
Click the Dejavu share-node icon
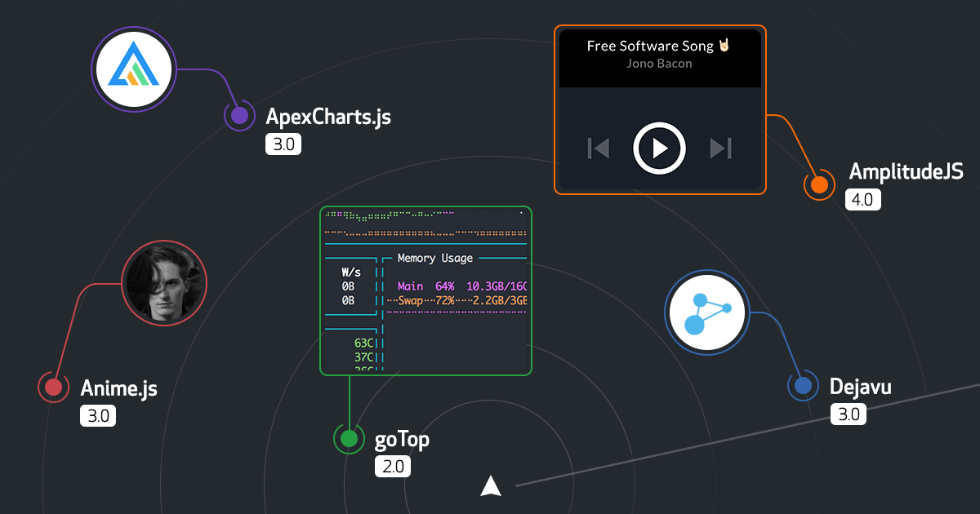point(707,313)
